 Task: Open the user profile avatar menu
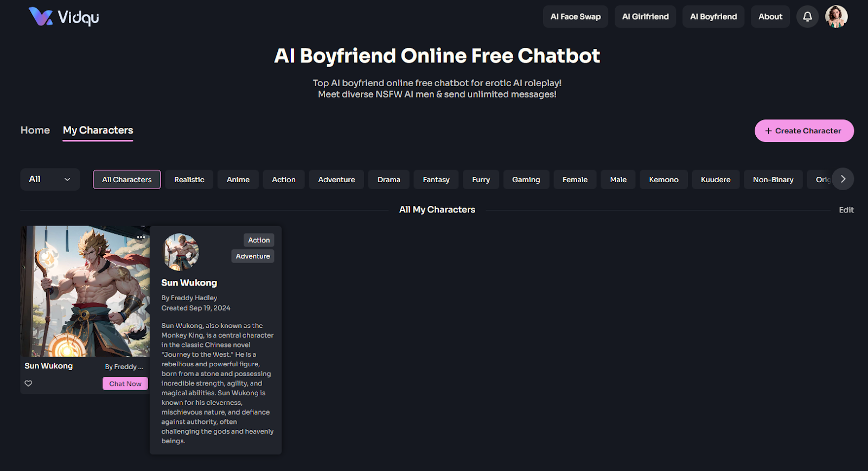point(836,17)
